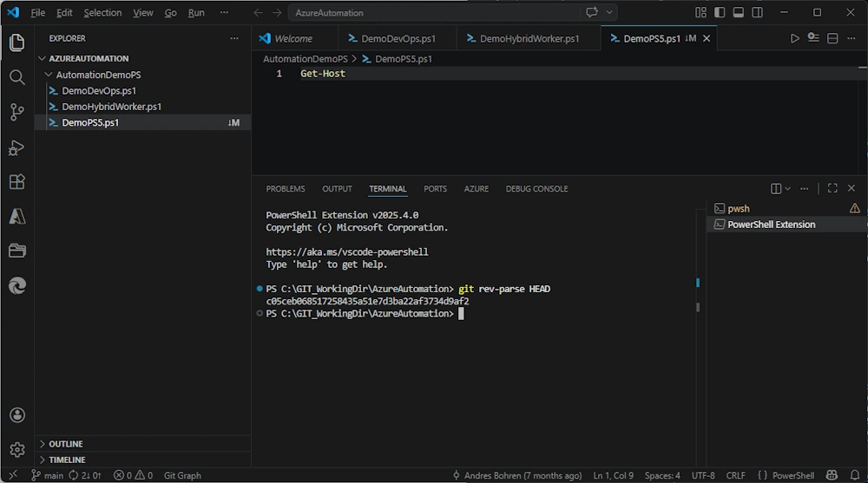Image resolution: width=868 pixels, height=483 pixels.
Task: Expand the TIMELINE section
Action: pos(67,460)
